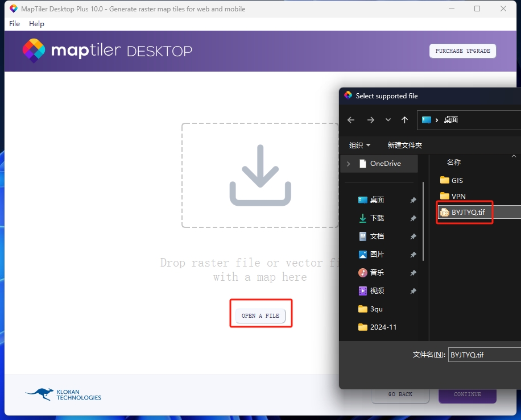Unpin 音乐 using its pin icon
Screen dimensions: 521x420
tap(413, 273)
